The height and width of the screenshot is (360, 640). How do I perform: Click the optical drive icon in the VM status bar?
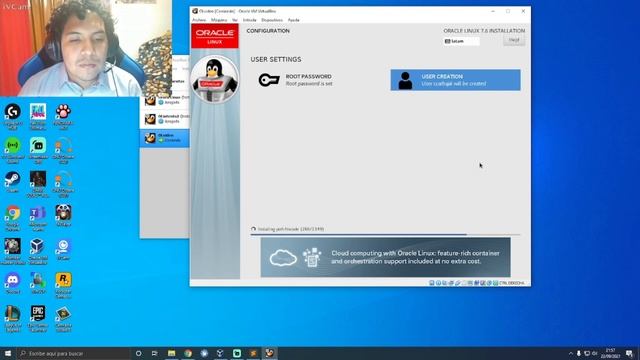[438, 283]
